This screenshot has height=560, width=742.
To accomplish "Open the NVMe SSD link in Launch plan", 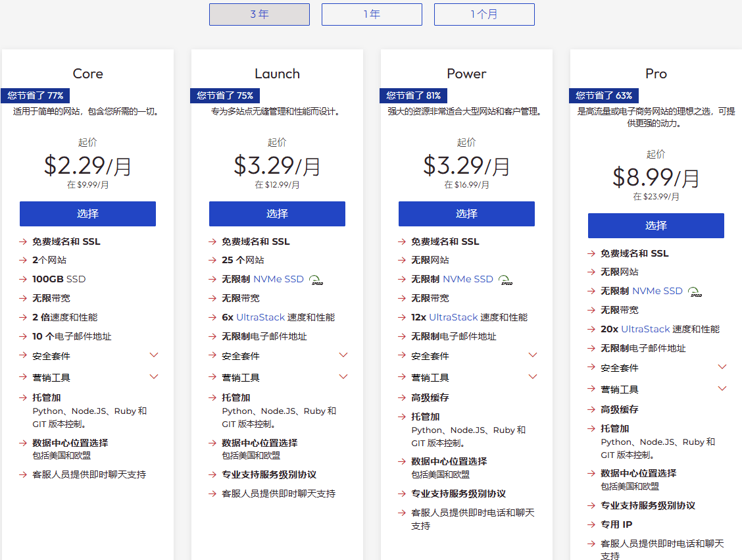I will point(278,279).
